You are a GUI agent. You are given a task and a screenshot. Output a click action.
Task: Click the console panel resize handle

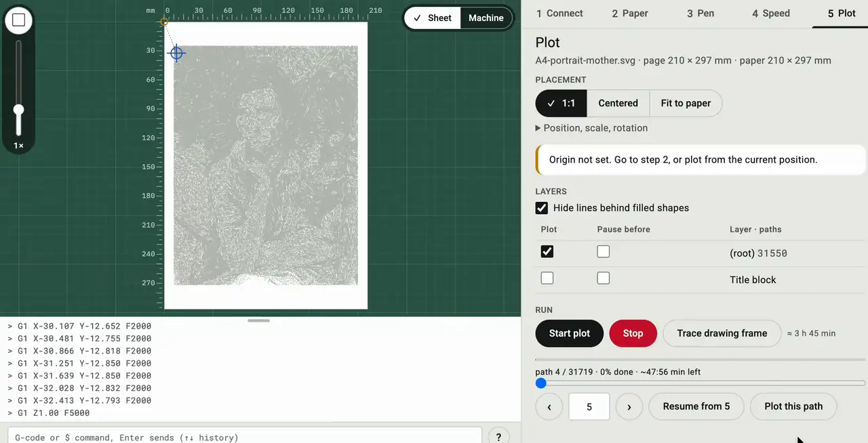pyautogui.click(x=259, y=320)
